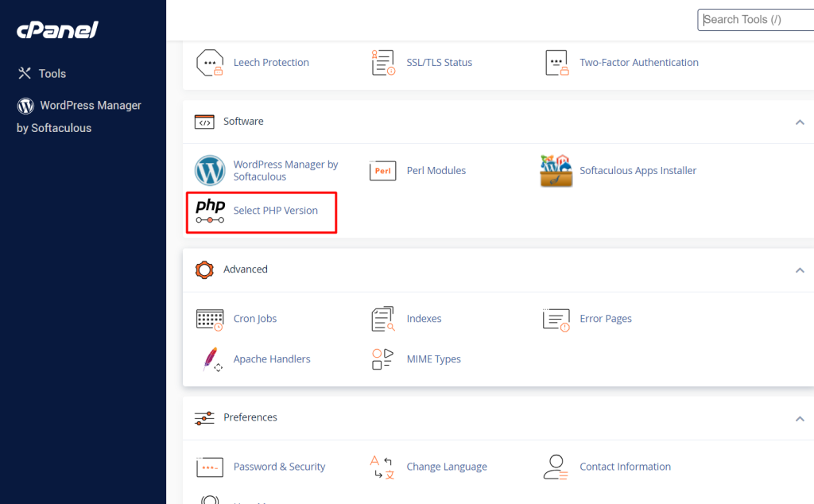Open WordPress Manager by Softaculous link in Software
The height and width of the screenshot is (504, 814).
coord(285,170)
